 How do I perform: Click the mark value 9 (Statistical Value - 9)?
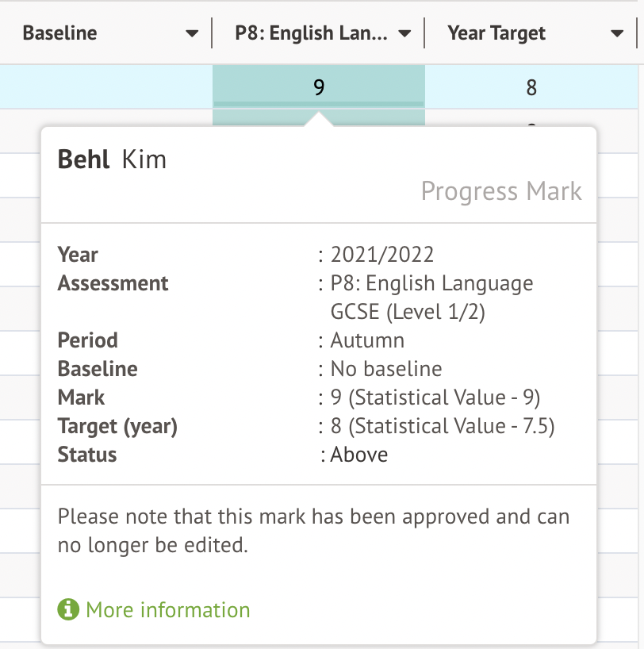click(x=435, y=397)
